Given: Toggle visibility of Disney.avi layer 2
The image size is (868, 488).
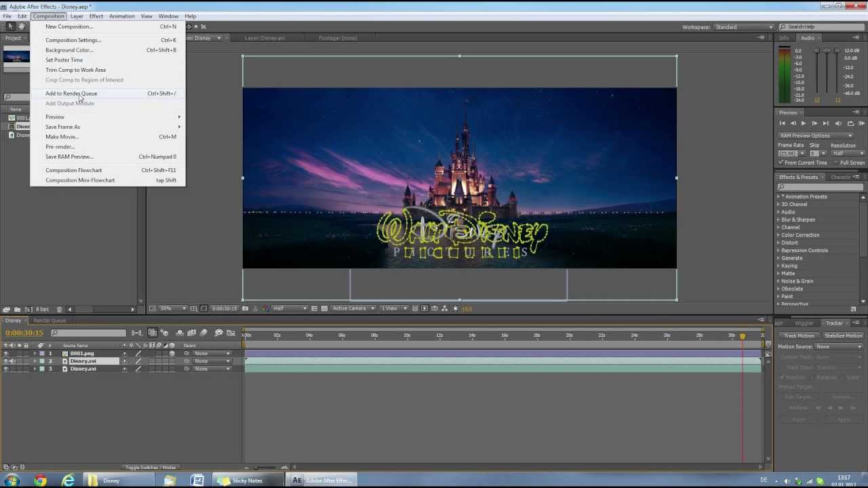Looking at the screenshot, I should 6,361.
